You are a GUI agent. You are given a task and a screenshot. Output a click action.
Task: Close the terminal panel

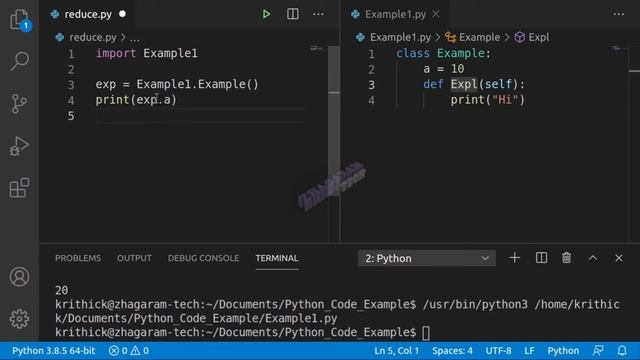619,258
